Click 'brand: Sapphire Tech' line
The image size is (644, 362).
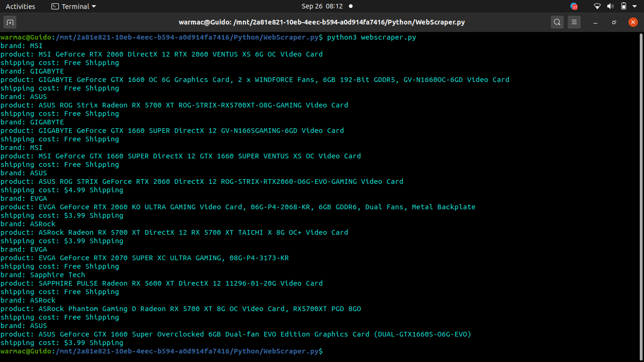point(43,275)
